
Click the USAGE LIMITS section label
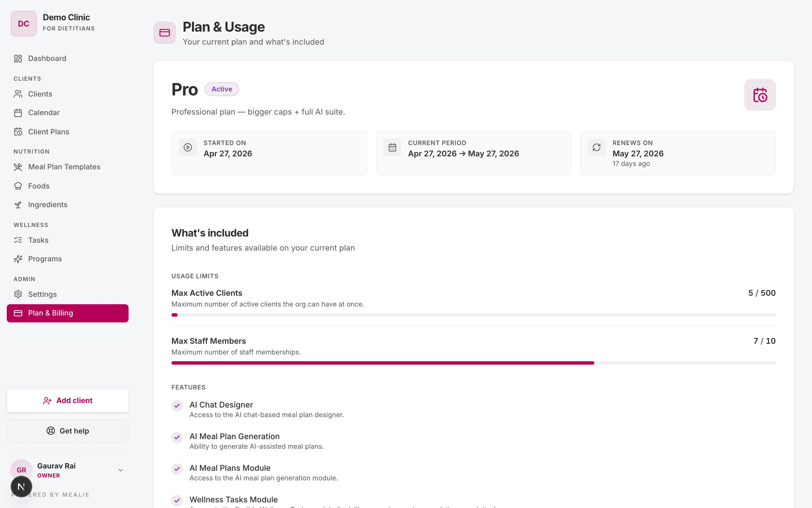[195, 276]
